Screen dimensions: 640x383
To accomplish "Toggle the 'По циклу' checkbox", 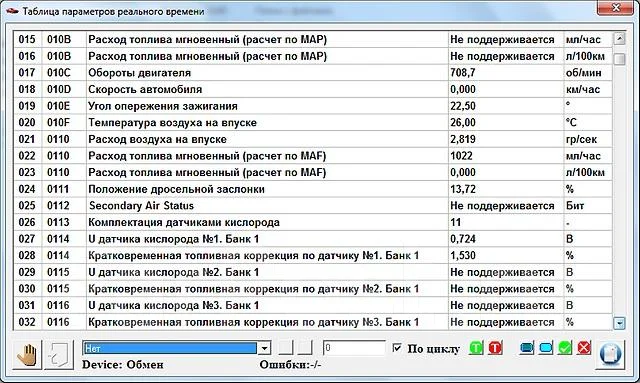I will [x=396, y=348].
